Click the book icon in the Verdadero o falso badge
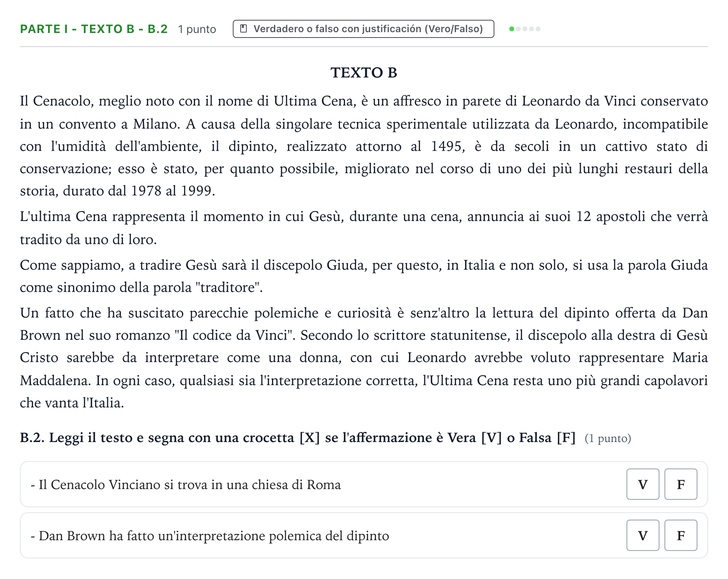 (x=244, y=28)
